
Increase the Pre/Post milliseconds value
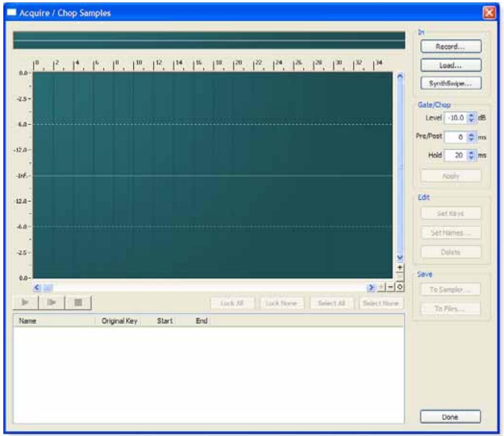tap(471, 136)
